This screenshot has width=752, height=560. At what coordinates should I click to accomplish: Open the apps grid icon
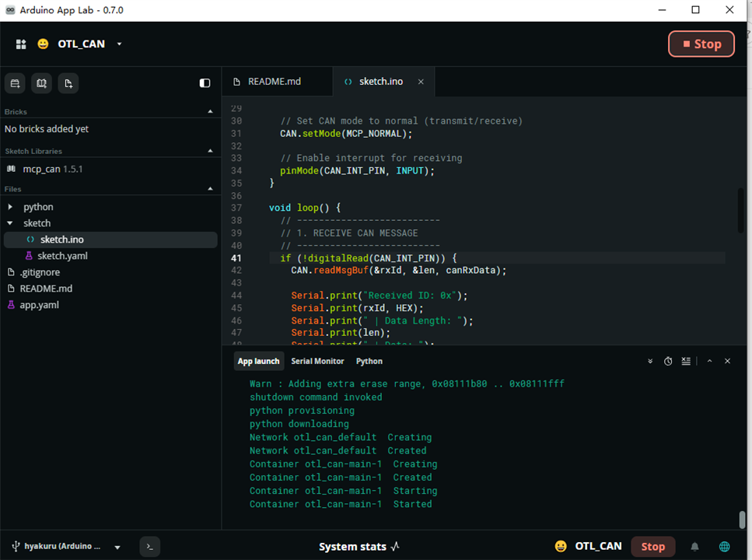21,44
